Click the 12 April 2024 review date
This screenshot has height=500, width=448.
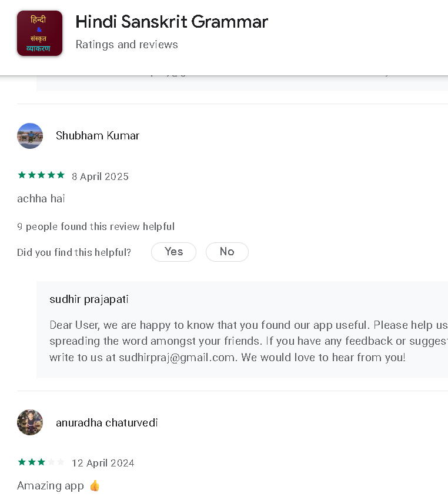pyautogui.click(x=103, y=463)
